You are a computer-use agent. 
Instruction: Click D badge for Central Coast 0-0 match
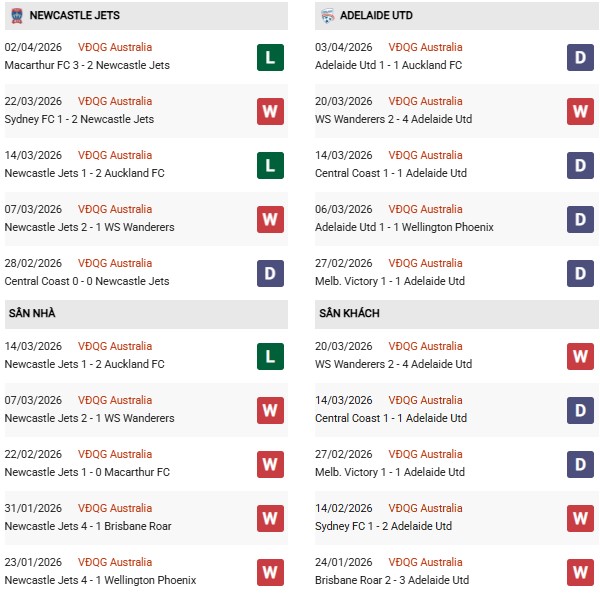click(270, 273)
